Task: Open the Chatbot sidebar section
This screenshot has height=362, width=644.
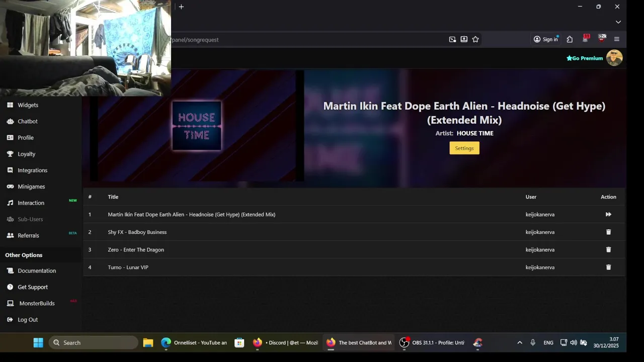Action: click(x=28, y=121)
